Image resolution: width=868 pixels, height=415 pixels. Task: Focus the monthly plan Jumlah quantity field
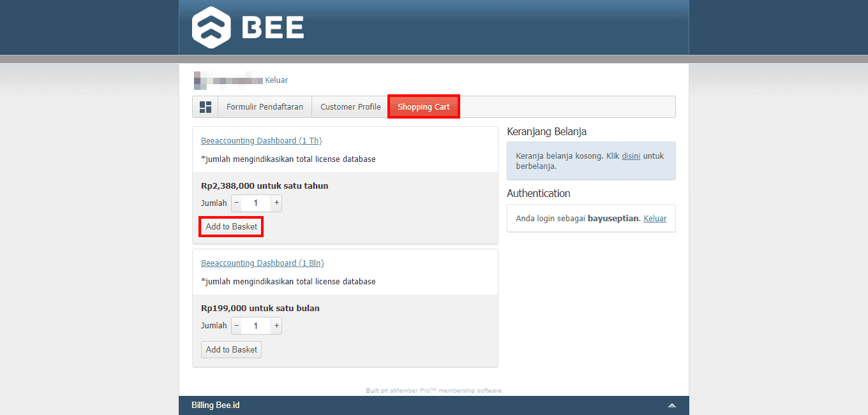[256, 326]
